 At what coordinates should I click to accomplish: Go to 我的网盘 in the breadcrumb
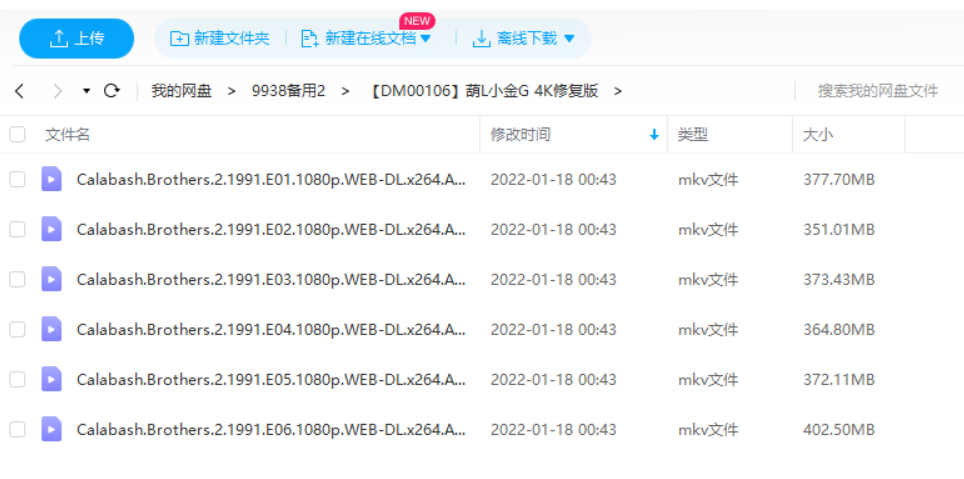click(x=181, y=91)
